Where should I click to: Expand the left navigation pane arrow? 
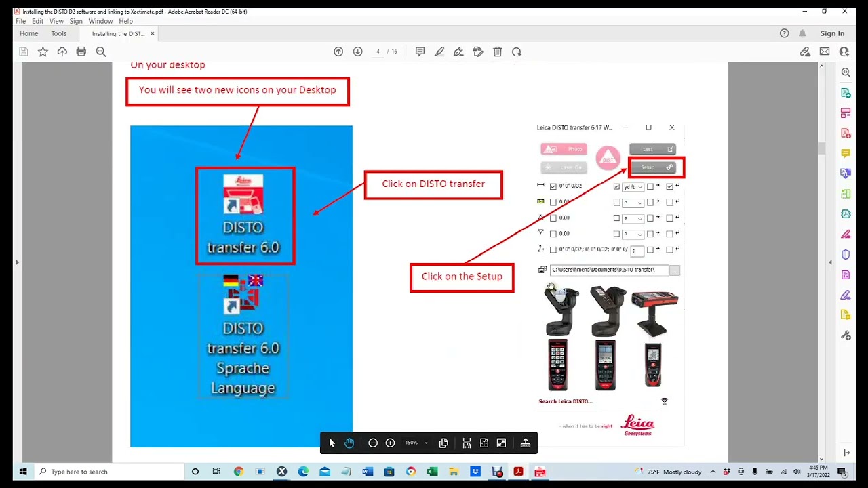pos(17,262)
